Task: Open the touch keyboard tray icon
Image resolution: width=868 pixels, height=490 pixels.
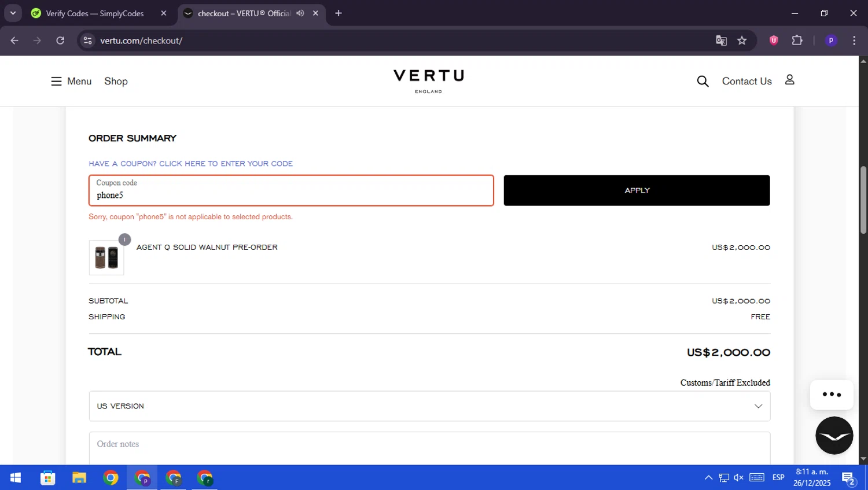Action: tap(757, 477)
